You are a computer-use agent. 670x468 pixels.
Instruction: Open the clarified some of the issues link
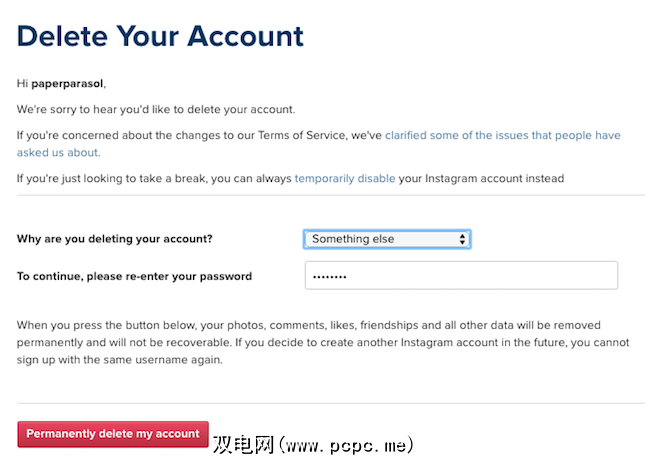coord(502,135)
